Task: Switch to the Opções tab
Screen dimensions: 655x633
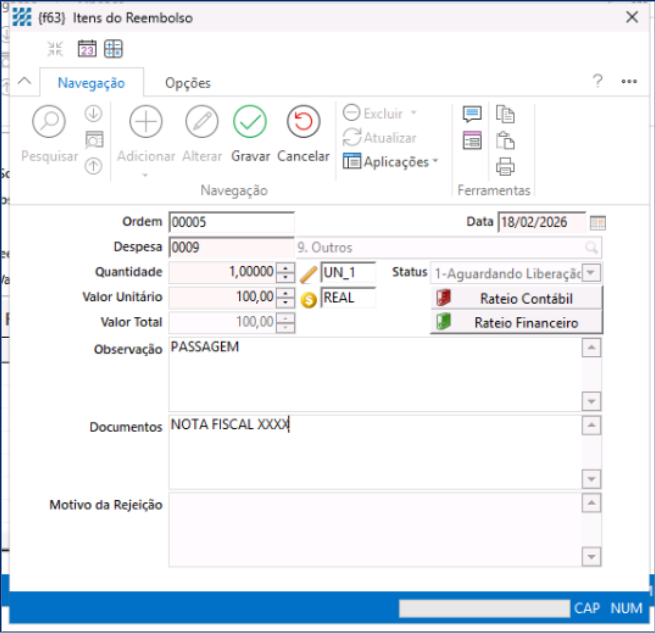Action: pyautogui.click(x=188, y=83)
